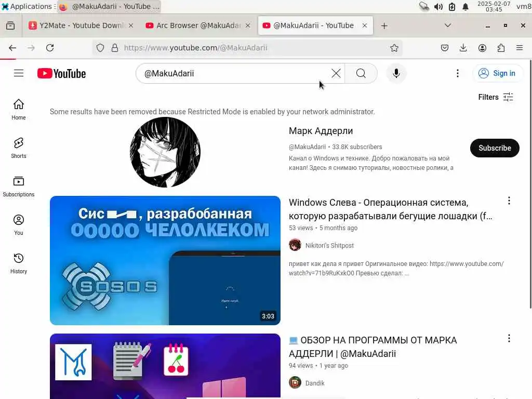Image resolution: width=532 pixels, height=399 pixels.
Task: Click the magnifier search button
Action: 361,73
